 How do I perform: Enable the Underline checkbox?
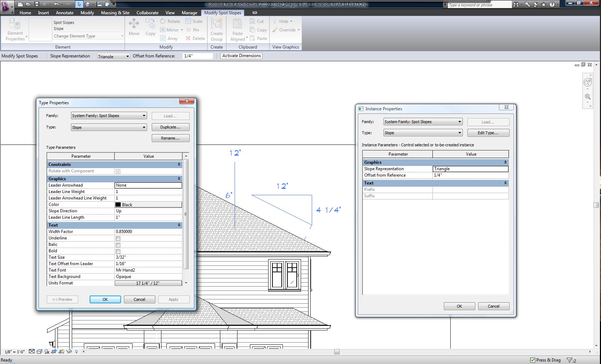point(118,238)
